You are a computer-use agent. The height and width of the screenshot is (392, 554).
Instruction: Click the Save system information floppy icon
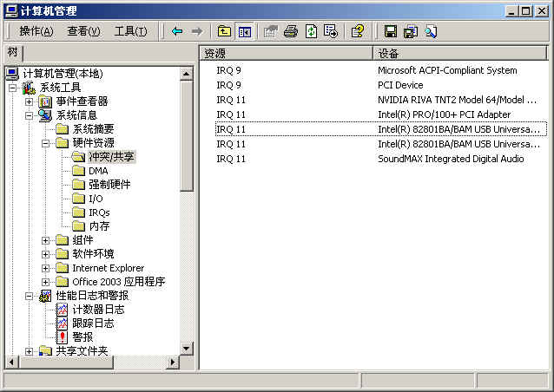[391, 32]
